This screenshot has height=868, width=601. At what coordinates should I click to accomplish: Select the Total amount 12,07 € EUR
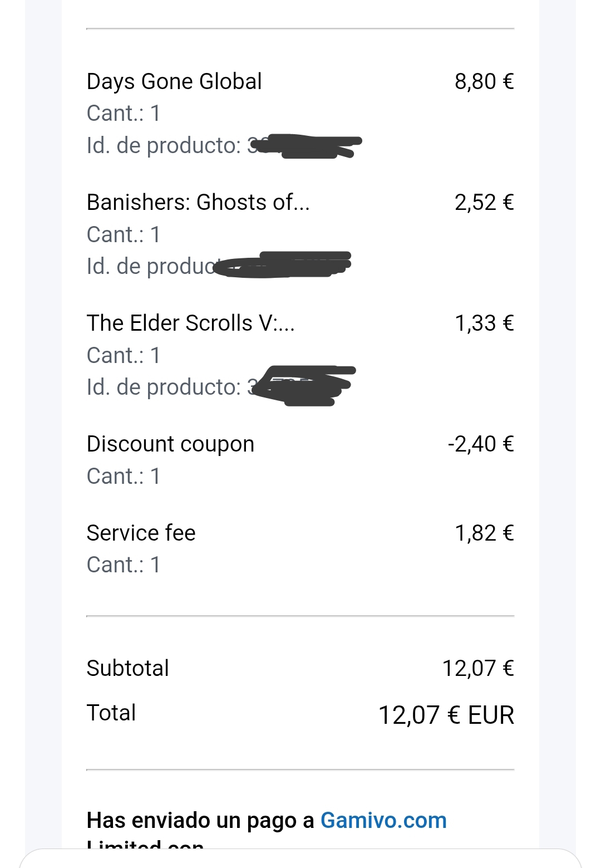coord(446,715)
